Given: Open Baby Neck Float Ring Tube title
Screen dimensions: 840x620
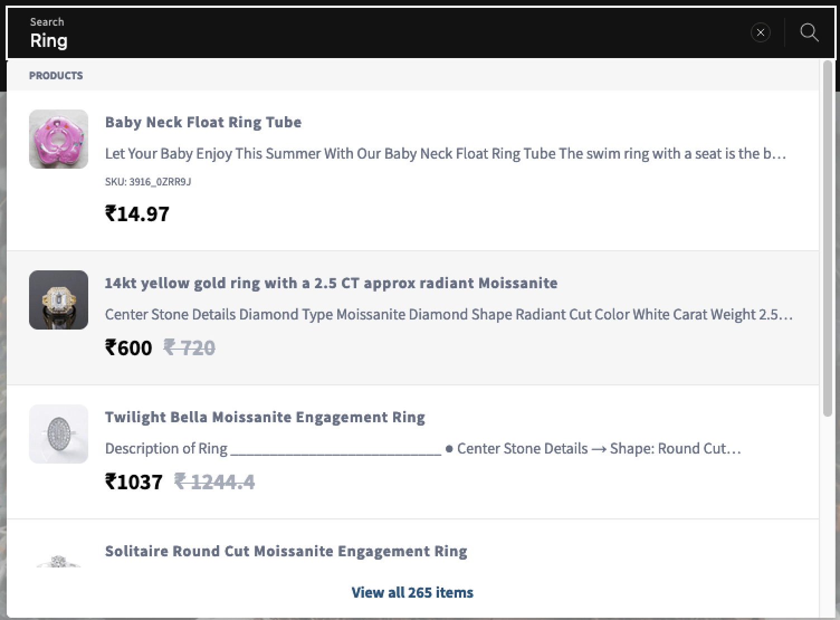Looking at the screenshot, I should coord(203,122).
